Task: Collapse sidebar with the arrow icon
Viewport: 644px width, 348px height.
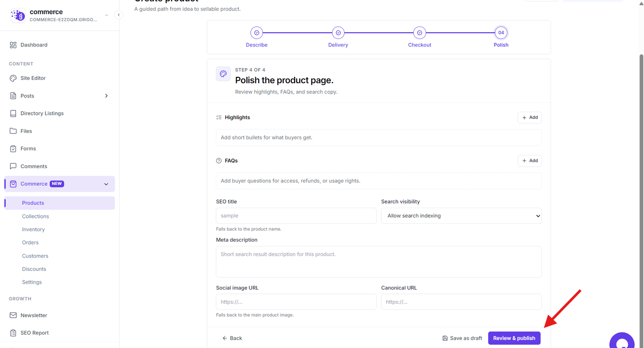Action: pyautogui.click(x=118, y=15)
